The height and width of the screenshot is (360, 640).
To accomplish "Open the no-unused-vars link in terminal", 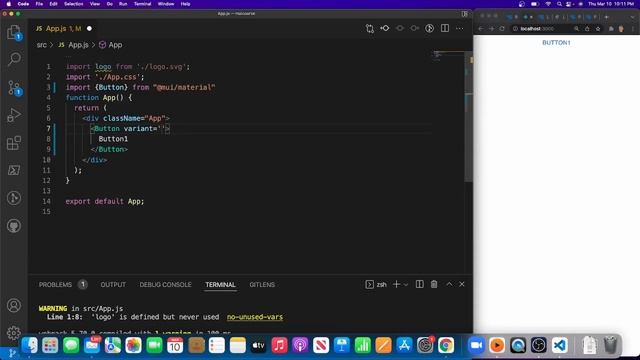I will coord(255,317).
